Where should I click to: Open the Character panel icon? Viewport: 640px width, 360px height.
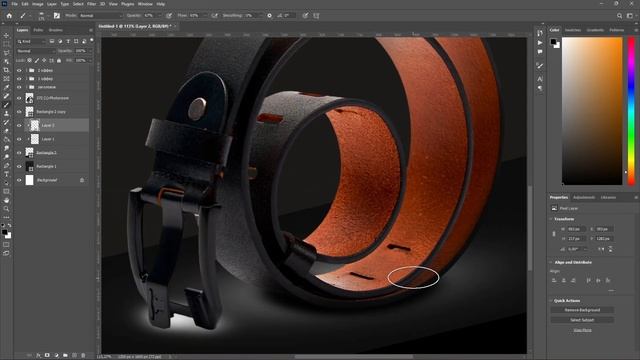[x=540, y=79]
